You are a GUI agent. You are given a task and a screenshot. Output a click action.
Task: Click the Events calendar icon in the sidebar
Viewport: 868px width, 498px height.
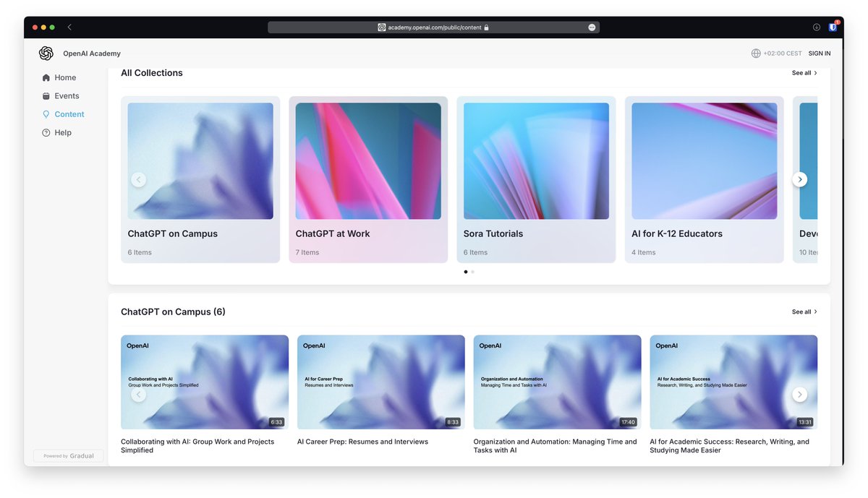[46, 96]
